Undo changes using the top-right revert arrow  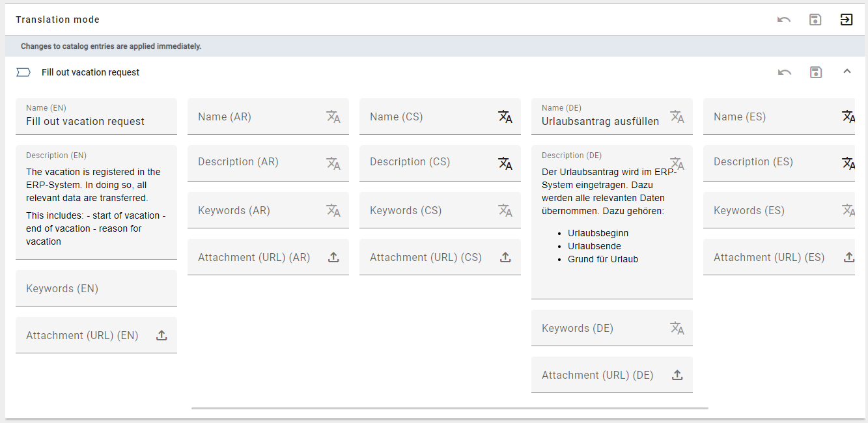[784, 20]
